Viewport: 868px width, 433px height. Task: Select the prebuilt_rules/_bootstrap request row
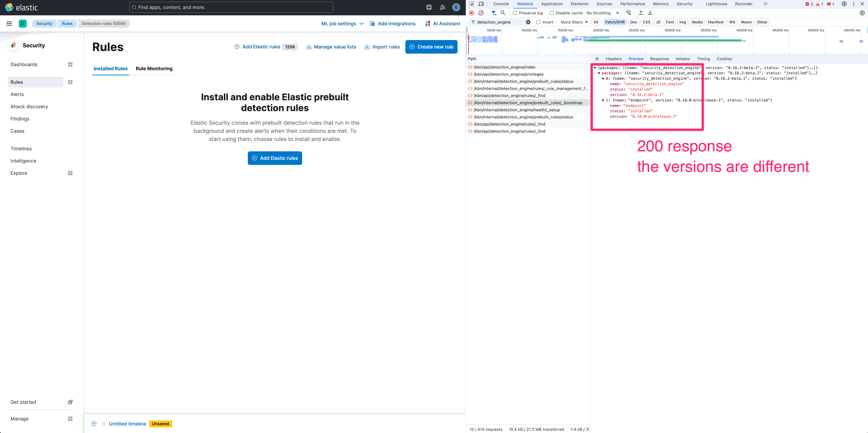528,103
